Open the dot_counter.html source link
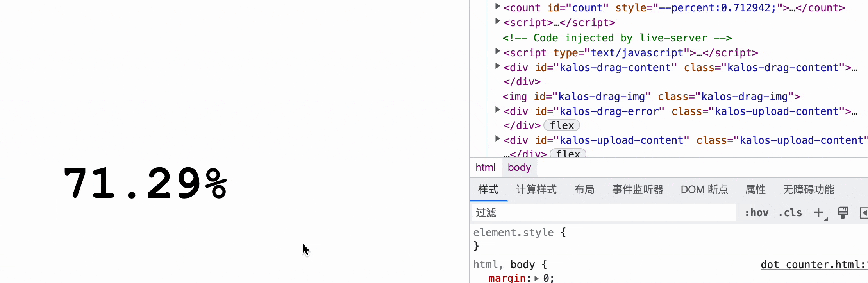 [x=814, y=265]
